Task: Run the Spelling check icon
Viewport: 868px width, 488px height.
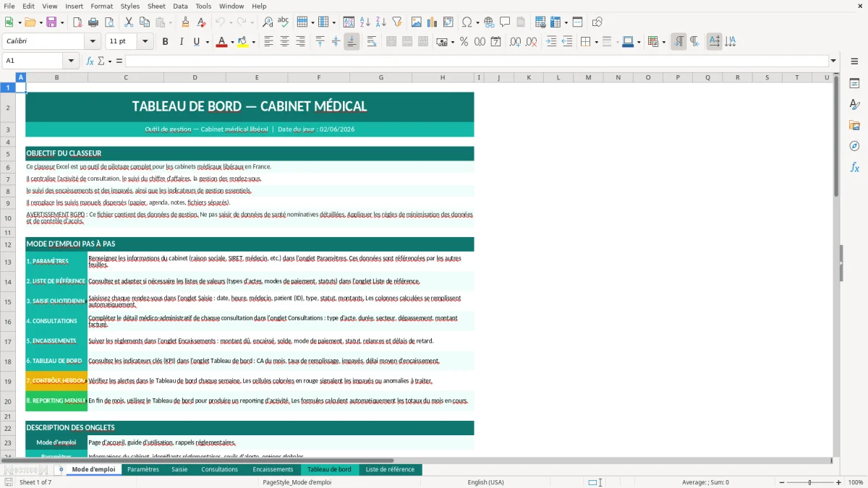Action: (284, 22)
